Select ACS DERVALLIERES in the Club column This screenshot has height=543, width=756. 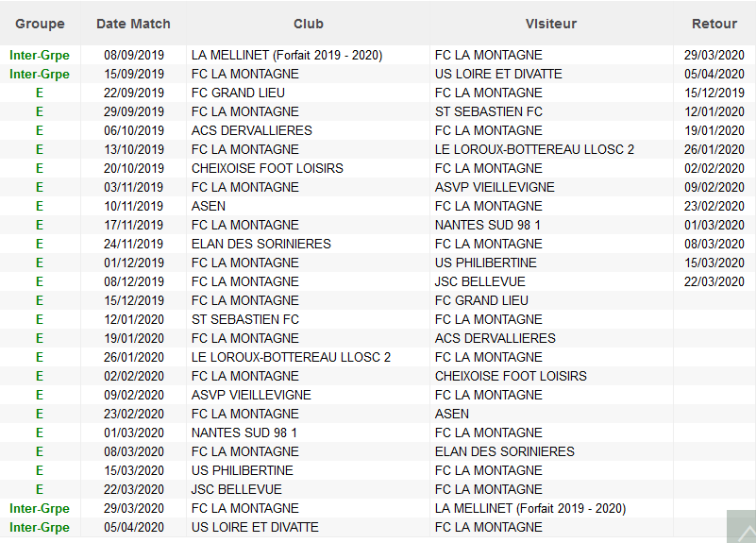[x=251, y=130]
